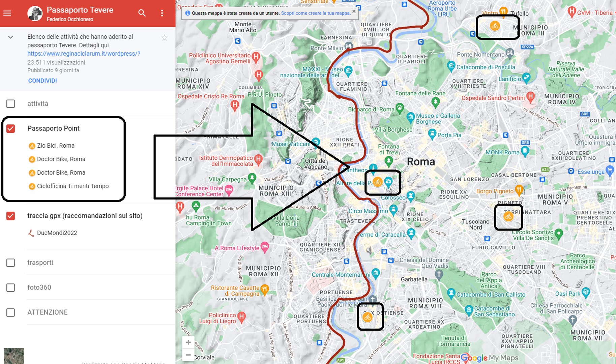The height and width of the screenshot is (364, 616).
Task: Open the three-dot options menu
Action: 162,13
